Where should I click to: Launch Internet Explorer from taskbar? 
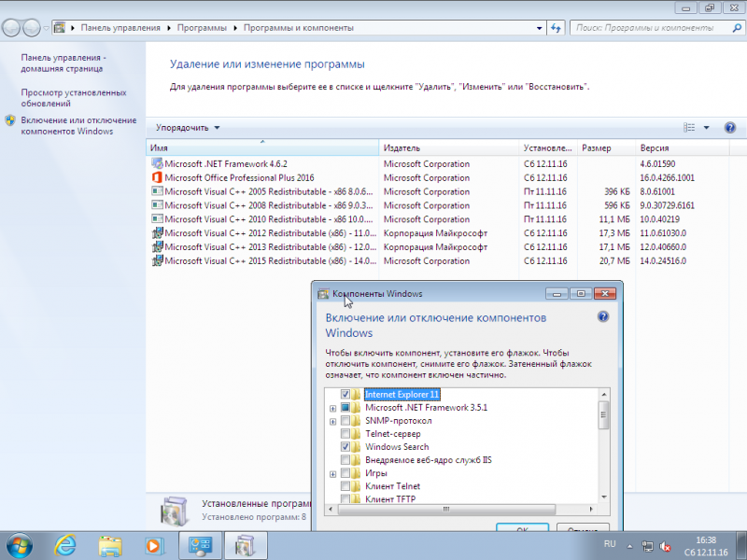point(64,545)
